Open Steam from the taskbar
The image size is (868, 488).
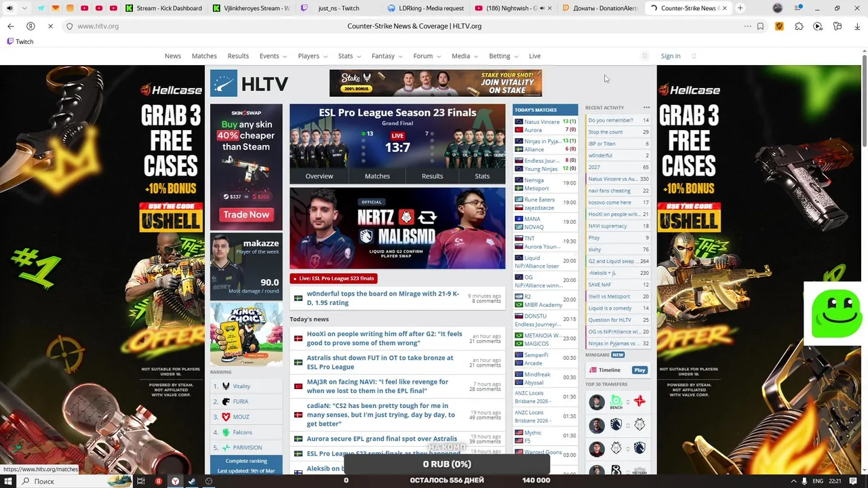click(x=192, y=481)
